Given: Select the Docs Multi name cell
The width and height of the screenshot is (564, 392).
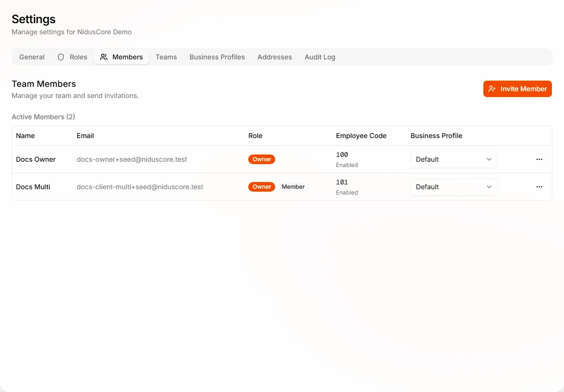Looking at the screenshot, I should pyautogui.click(x=33, y=187).
